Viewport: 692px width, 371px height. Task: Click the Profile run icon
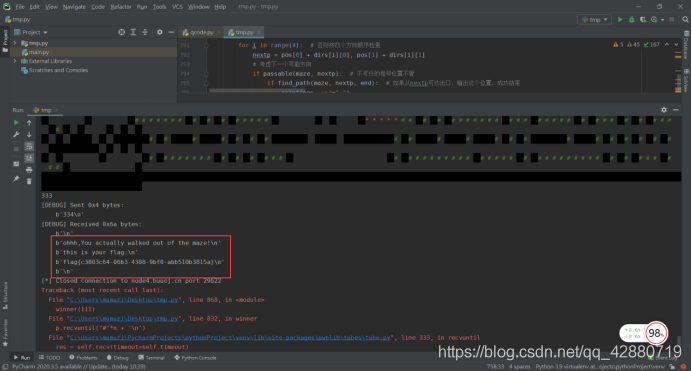[x=654, y=20]
